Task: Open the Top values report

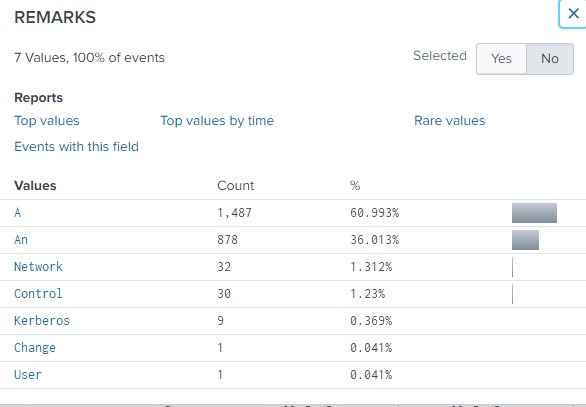Action: (47, 121)
